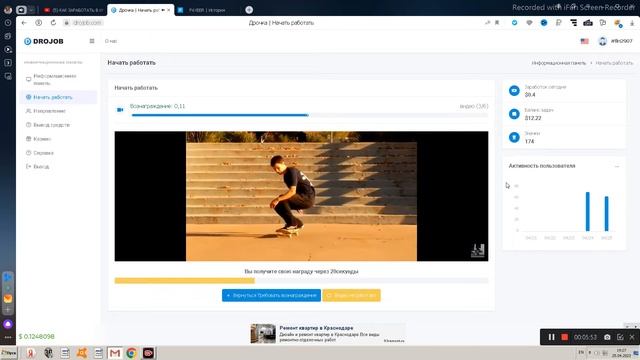Switch to the YouTube browser tab
The height and width of the screenshot is (360, 640).
point(74,10)
